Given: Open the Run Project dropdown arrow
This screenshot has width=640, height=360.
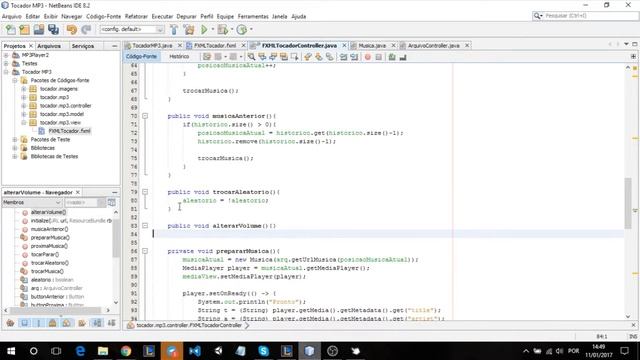Looking at the screenshot, I should pos(212,29).
